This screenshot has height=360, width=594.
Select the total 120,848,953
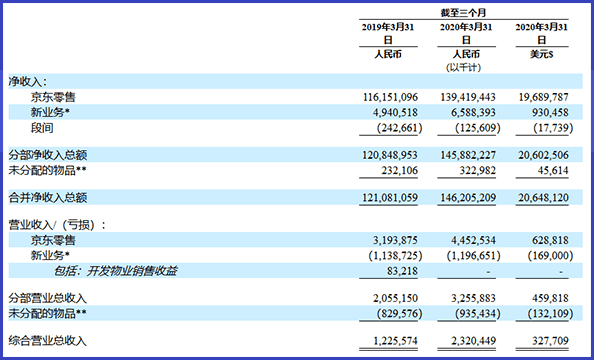pyautogui.click(x=390, y=155)
